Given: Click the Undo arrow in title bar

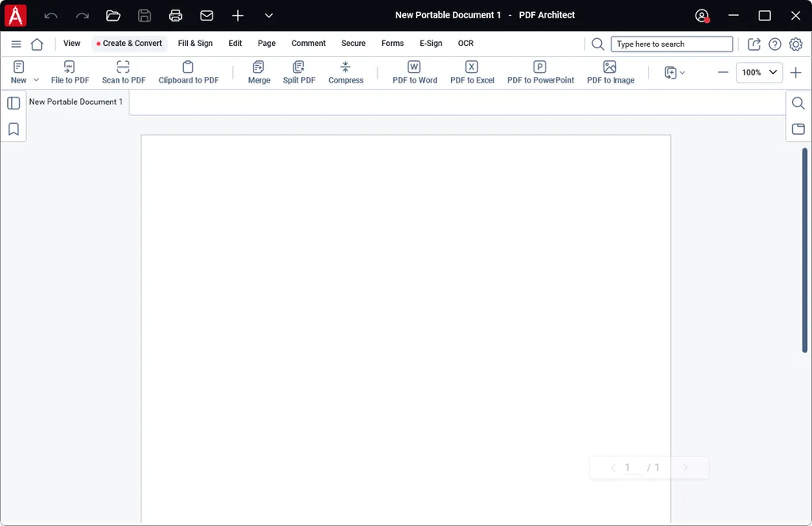Looking at the screenshot, I should [51, 16].
